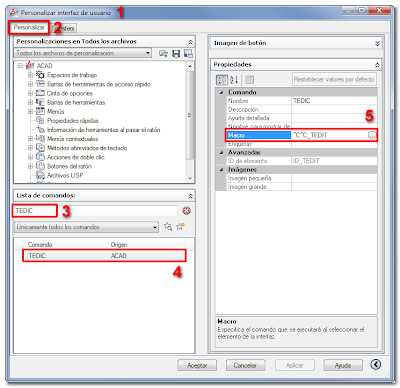The height and width of the screenshot is (388, 400).
Task: Click the Imagen pequeña value field
Action: click(x=334, y=178)
